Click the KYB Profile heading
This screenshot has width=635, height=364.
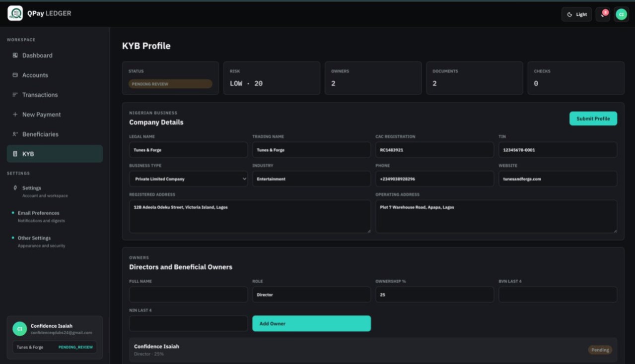[146, 46]
